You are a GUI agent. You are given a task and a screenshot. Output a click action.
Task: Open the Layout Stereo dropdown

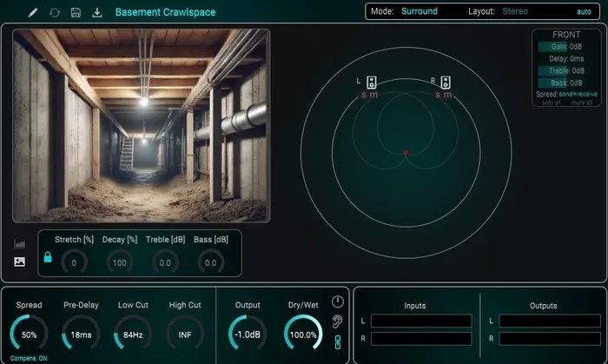coord(515,11)
